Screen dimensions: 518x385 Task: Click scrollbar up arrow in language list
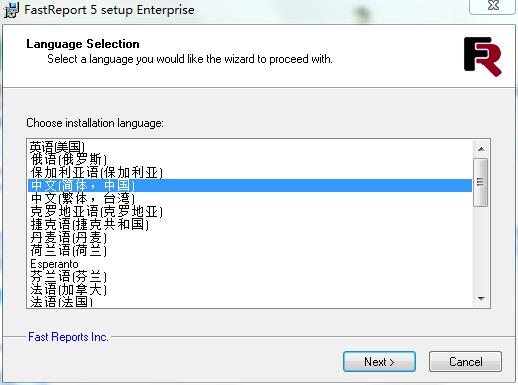click(481, 149)
